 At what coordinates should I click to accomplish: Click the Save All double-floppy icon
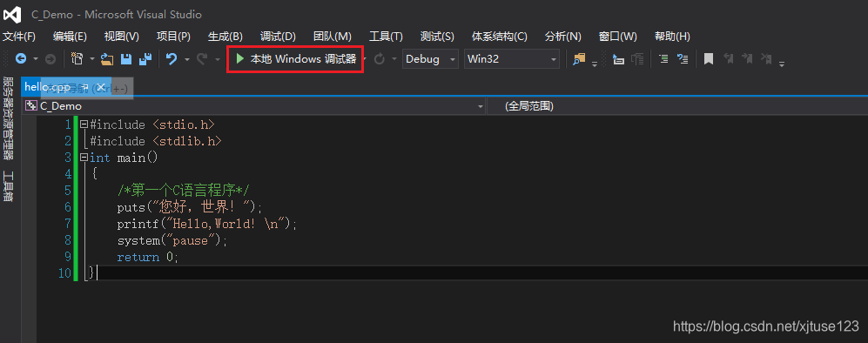point(145,58)
